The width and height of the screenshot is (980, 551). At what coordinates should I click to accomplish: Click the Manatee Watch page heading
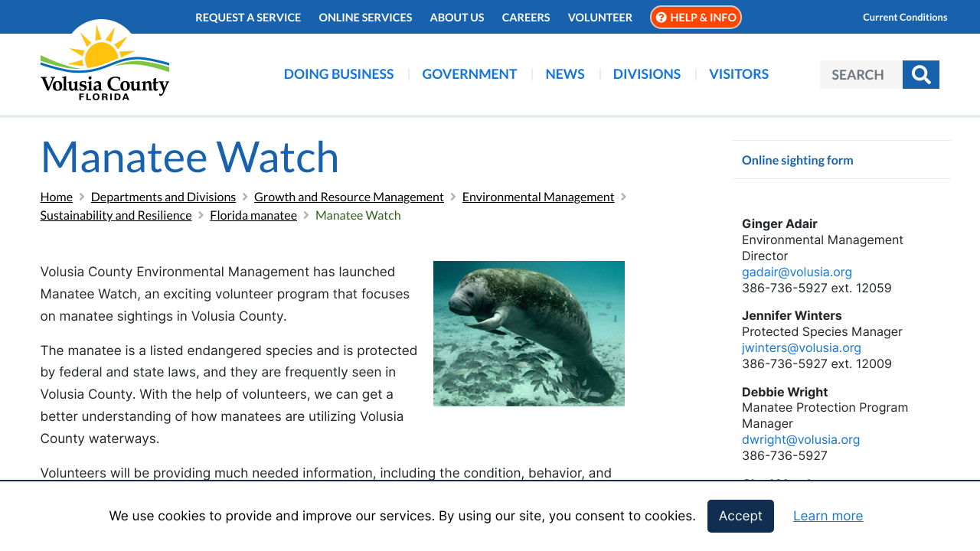(x=190, y=156)
